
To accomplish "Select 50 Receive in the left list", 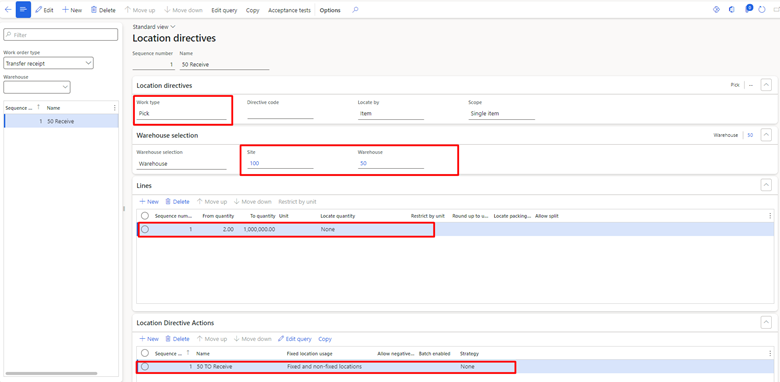I will 61,121.
